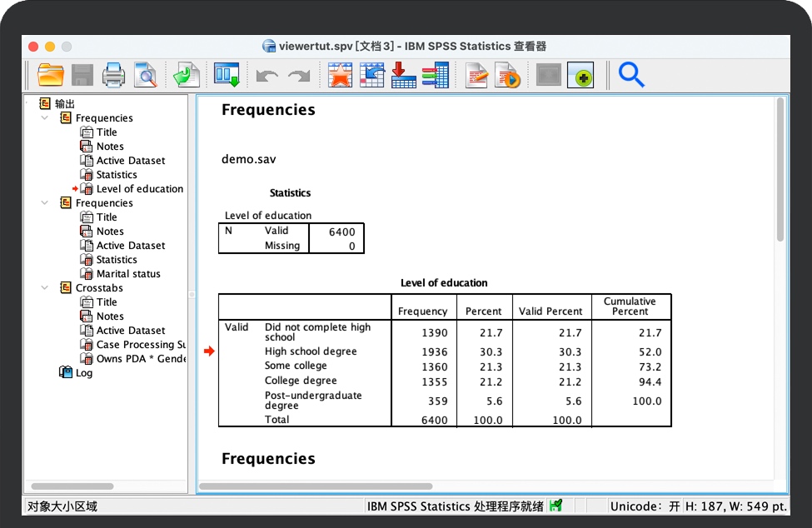Click the Level of education table title

click(x=444, y=283)
